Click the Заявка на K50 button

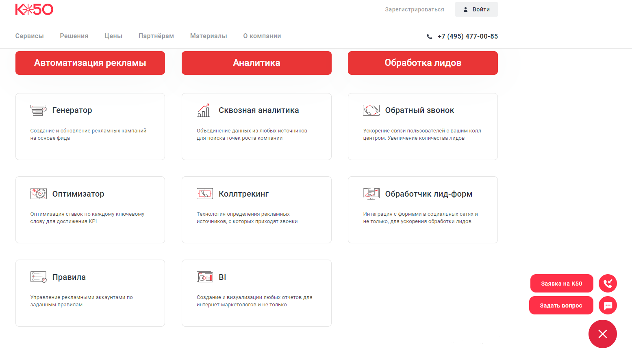[562, 284]
